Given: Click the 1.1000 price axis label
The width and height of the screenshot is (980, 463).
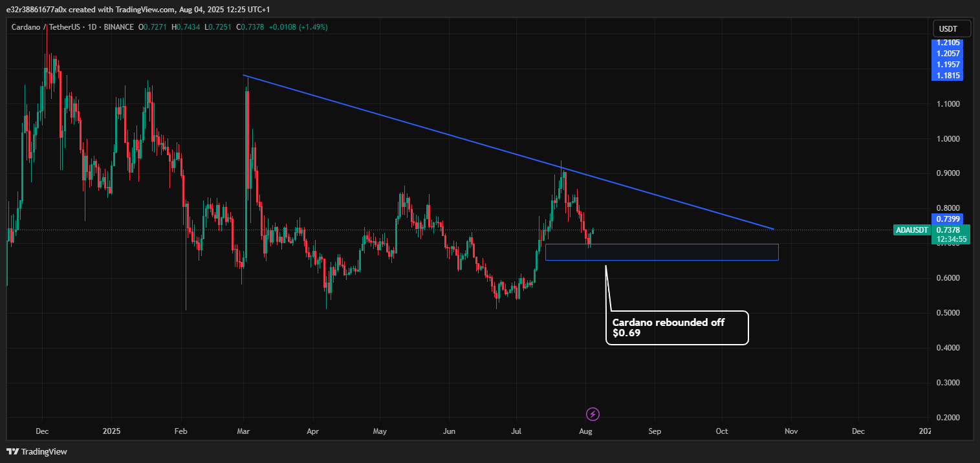Looking at the screenshot, I should tap(948, 104).
